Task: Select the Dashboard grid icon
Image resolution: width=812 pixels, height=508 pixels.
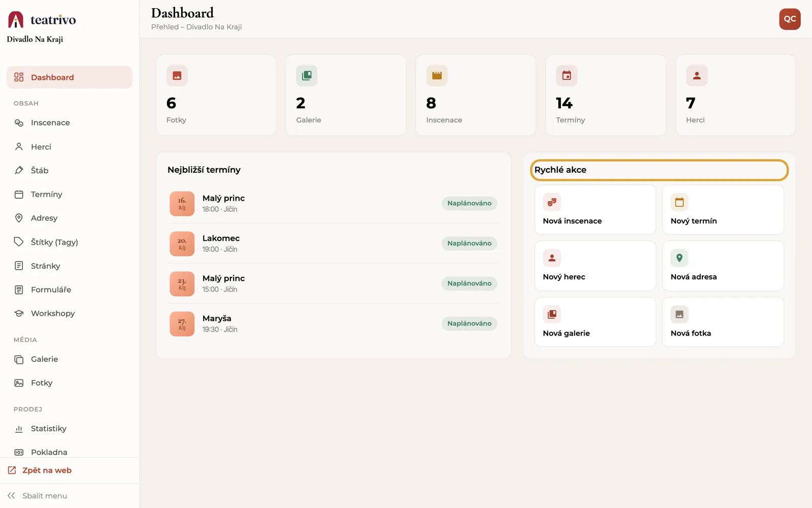Action: 19,77
